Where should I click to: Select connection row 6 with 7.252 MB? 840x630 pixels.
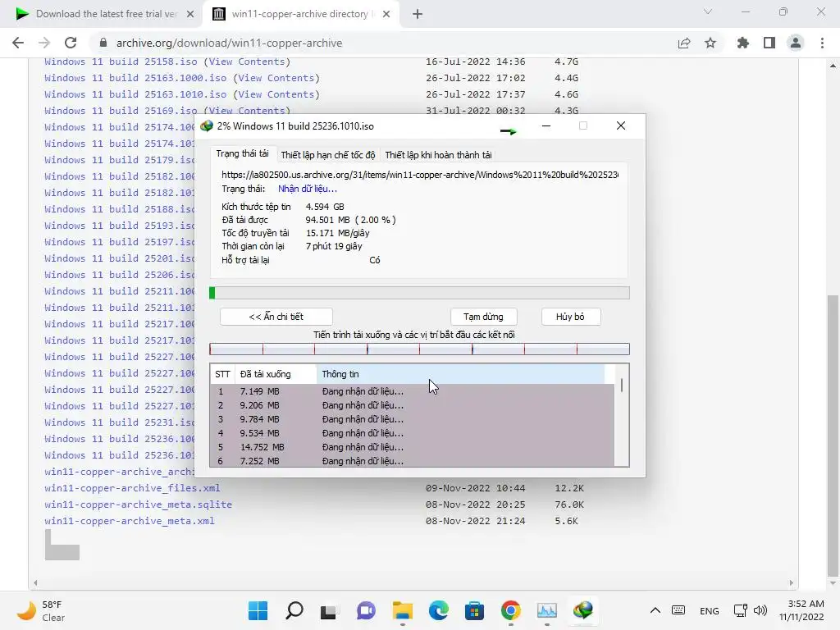(413, 461)
